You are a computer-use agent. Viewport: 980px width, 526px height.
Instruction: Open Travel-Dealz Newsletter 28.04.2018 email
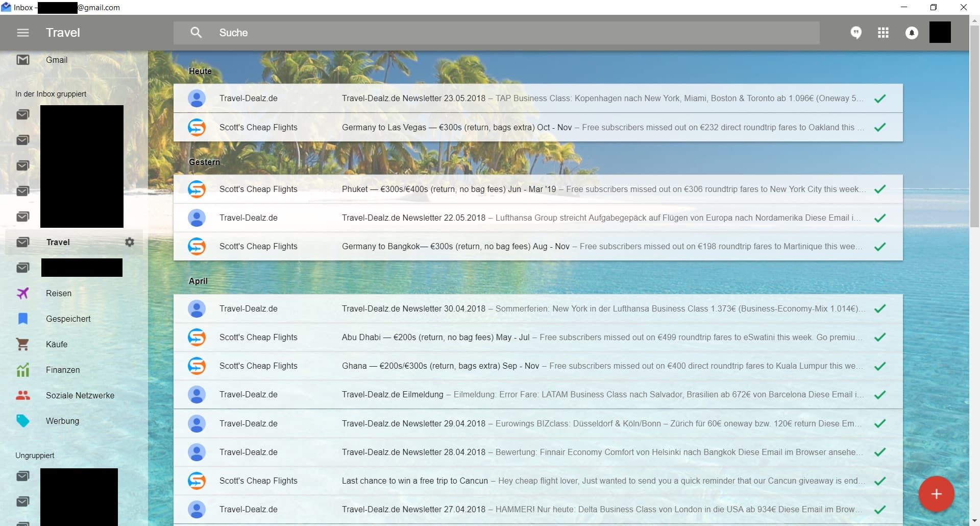coord(538,452)
